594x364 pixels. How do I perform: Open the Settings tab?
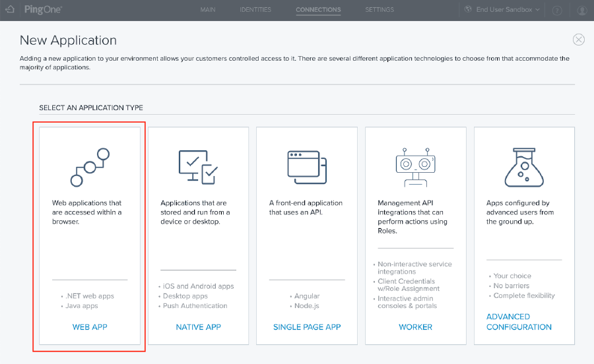point(379,10)
